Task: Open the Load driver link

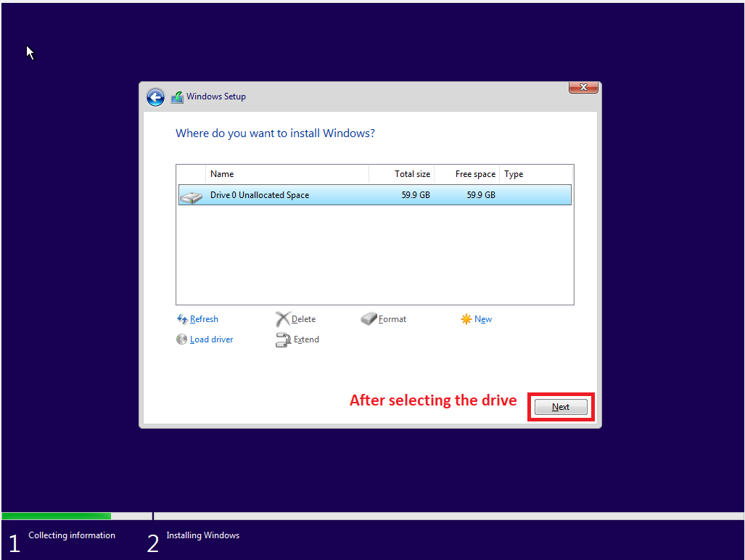Action: [x=211, y=339]
